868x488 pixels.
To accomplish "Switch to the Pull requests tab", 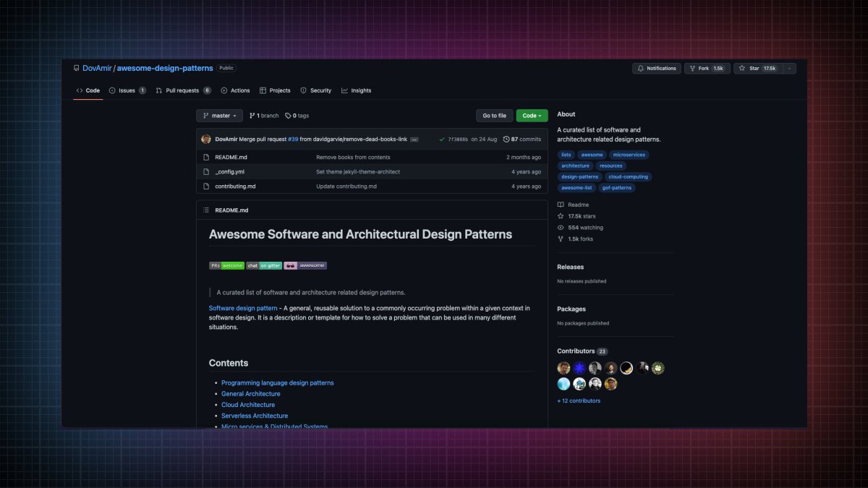I will [x=182, y=90].
